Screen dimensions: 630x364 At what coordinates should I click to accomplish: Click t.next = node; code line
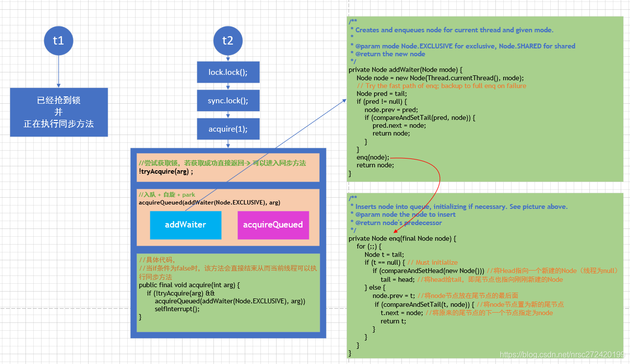click(x=401, y=313)
